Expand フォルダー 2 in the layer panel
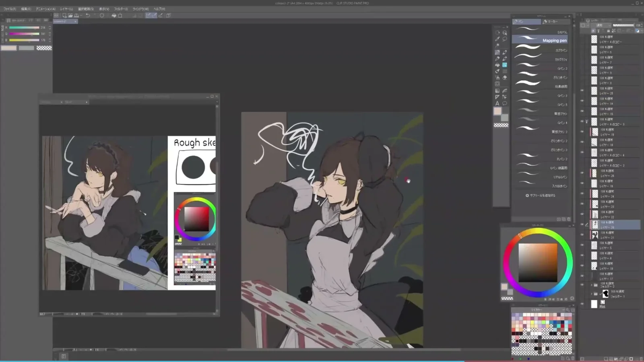This screenshot has width=644, height=362. (592, 285)
